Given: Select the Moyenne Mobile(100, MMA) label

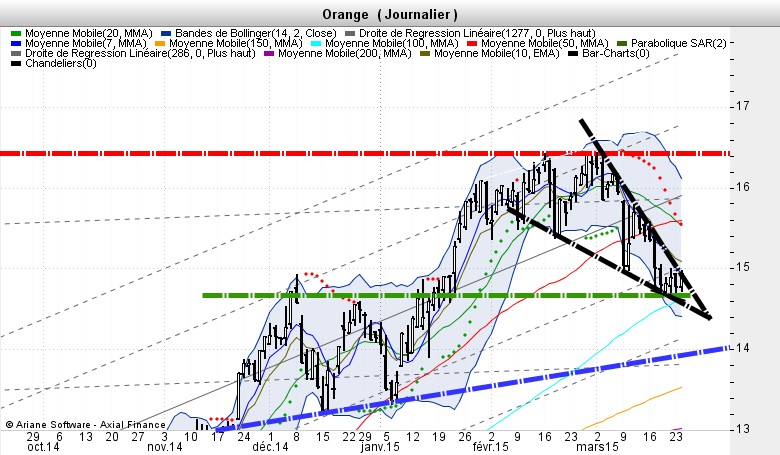Looking at the screenshot, I should coord(391,43).
